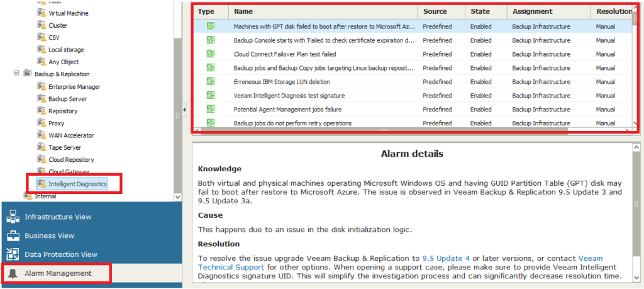
Task: Sort alarms by Type column header
Action: [x=211, y=11]
